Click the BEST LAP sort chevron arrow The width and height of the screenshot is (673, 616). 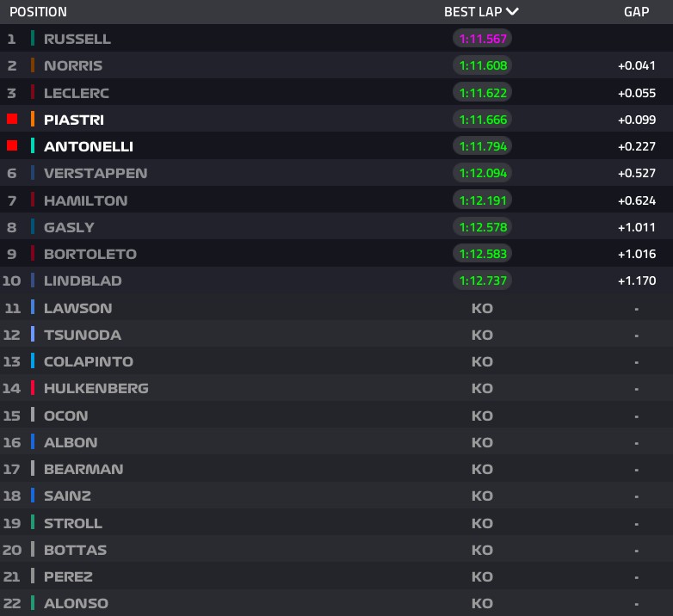click(512, 11)
